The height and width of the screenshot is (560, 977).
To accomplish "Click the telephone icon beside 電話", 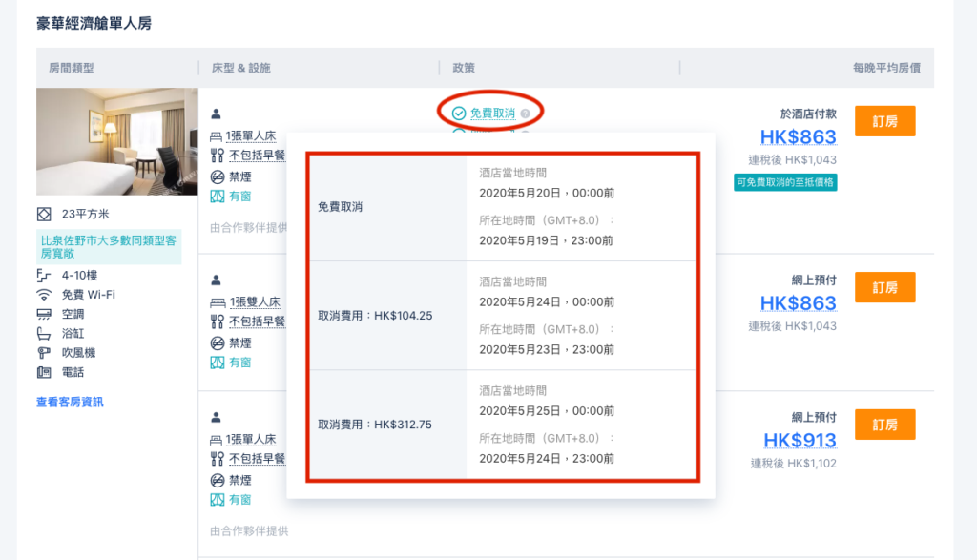I will (x=44, y=372).
